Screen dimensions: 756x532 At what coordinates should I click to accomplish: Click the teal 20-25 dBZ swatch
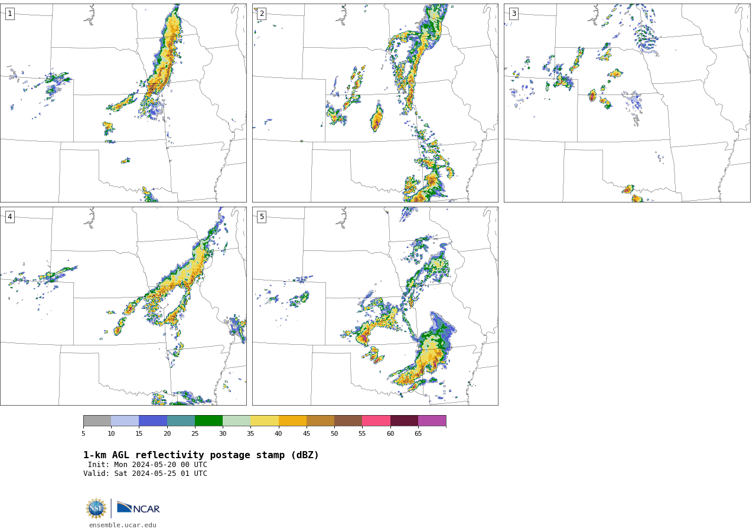tap(181, 421)
